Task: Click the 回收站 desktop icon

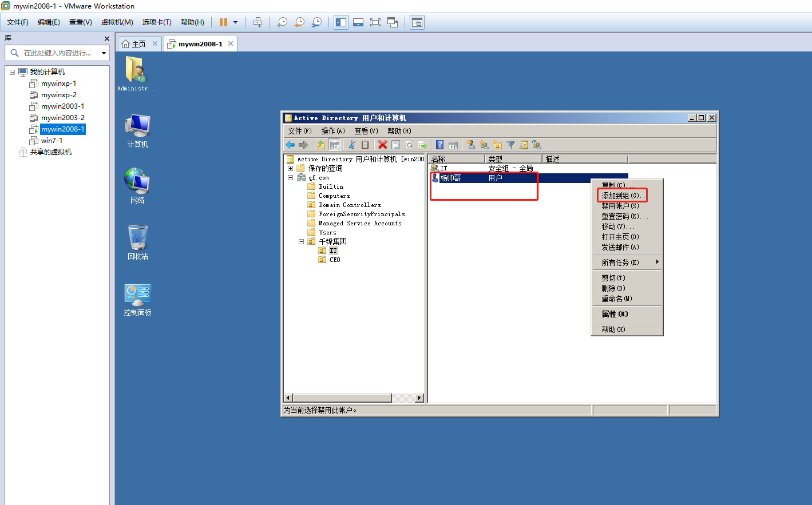Action: [x=137, y=242]
